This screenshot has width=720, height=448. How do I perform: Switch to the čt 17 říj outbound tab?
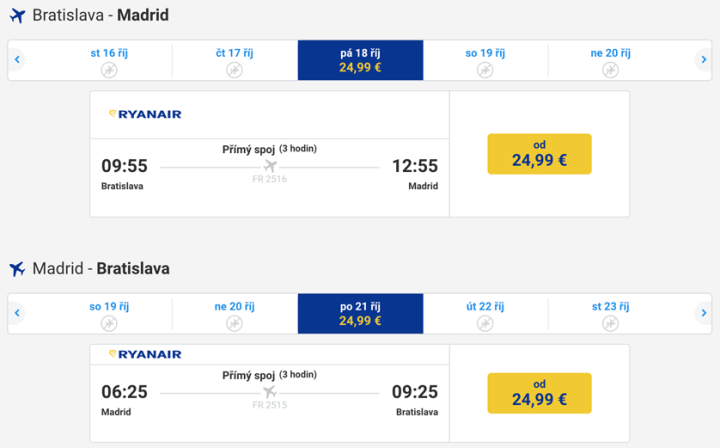click(234, 60)
